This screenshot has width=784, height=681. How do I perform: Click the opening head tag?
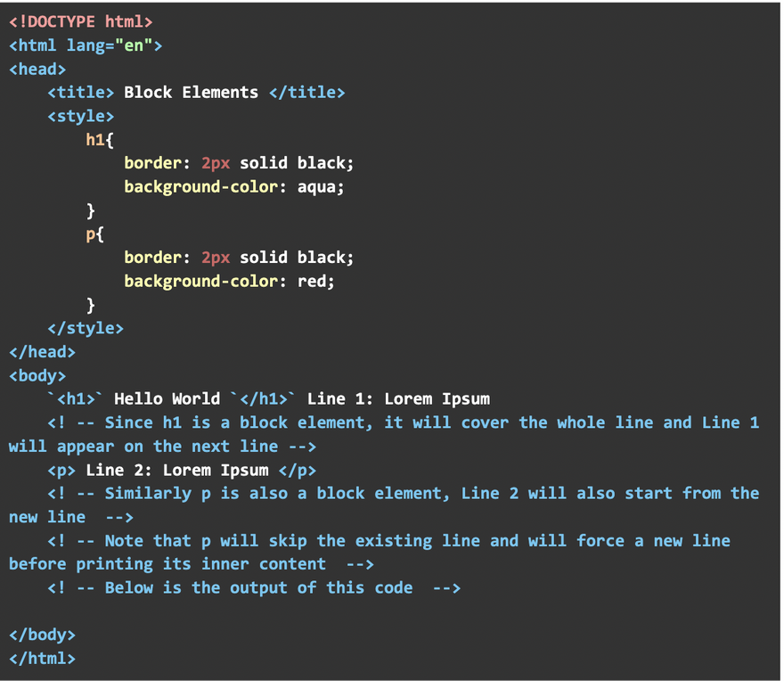coord(37,69)
